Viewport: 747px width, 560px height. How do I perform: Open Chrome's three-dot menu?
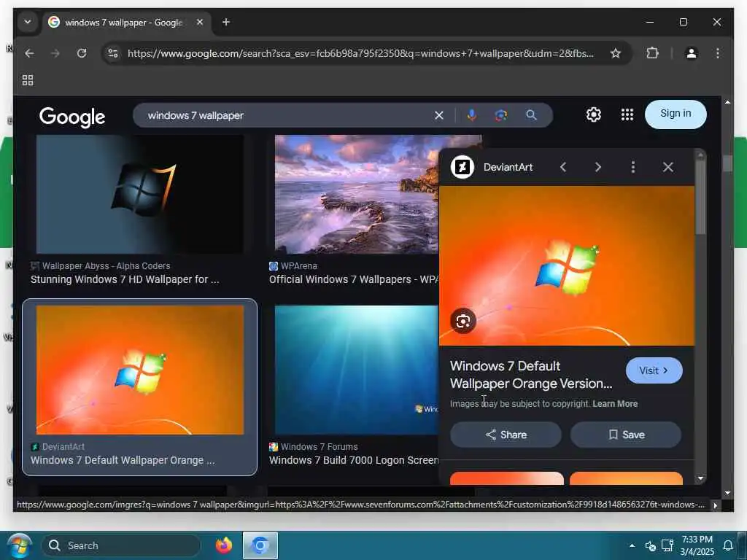pos(718,53)
